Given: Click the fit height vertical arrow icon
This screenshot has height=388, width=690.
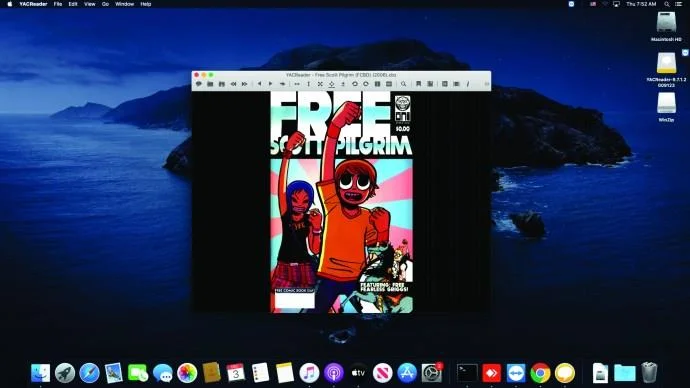Looking at the screenshot, I should tap(308, 84).
